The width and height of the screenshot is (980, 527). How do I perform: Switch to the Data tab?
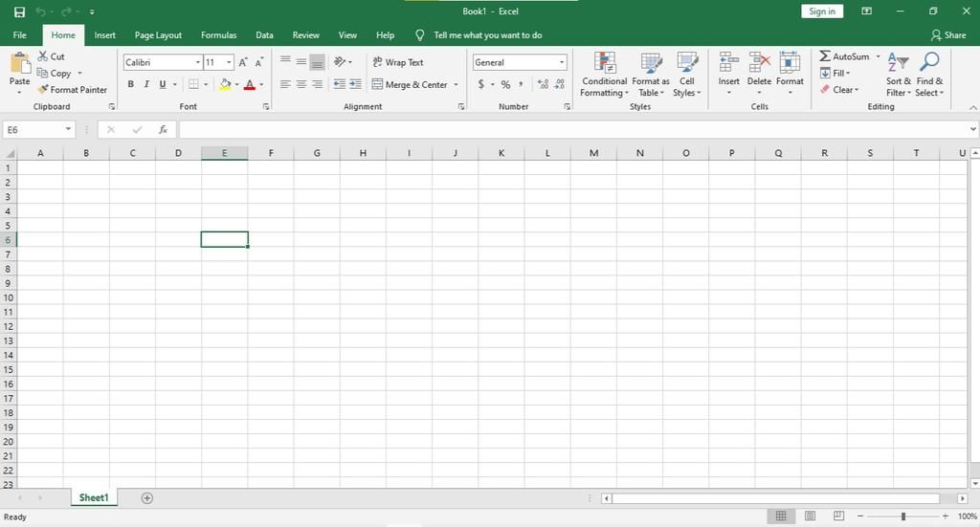click(x=264, y=35)
